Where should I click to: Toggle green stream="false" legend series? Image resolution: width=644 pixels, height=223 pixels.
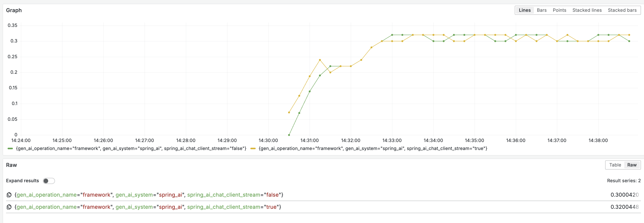(10, 148)
